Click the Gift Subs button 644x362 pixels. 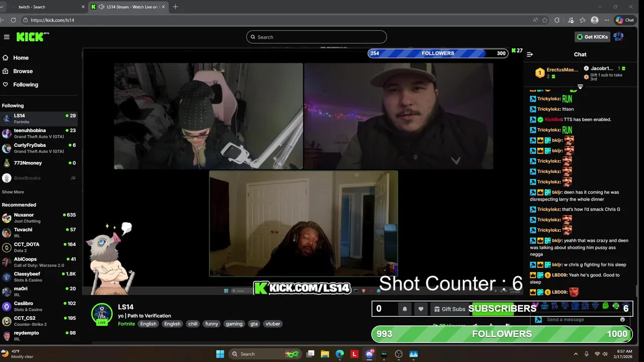(449, 309)
